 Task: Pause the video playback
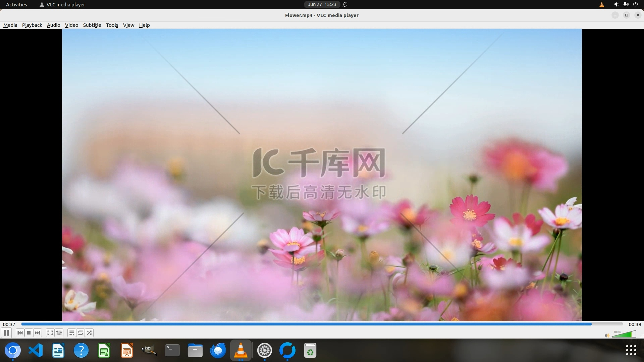6,333
